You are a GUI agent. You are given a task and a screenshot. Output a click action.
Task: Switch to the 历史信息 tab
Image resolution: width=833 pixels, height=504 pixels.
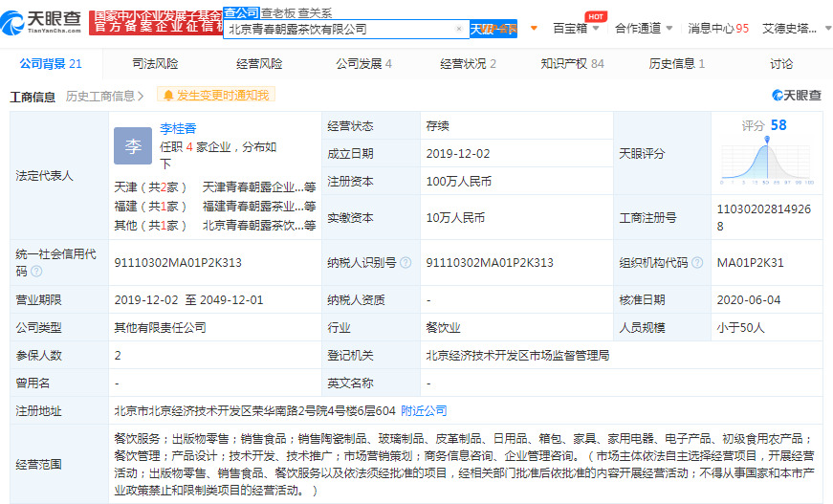pyautogui.click(x=677, y=64)
